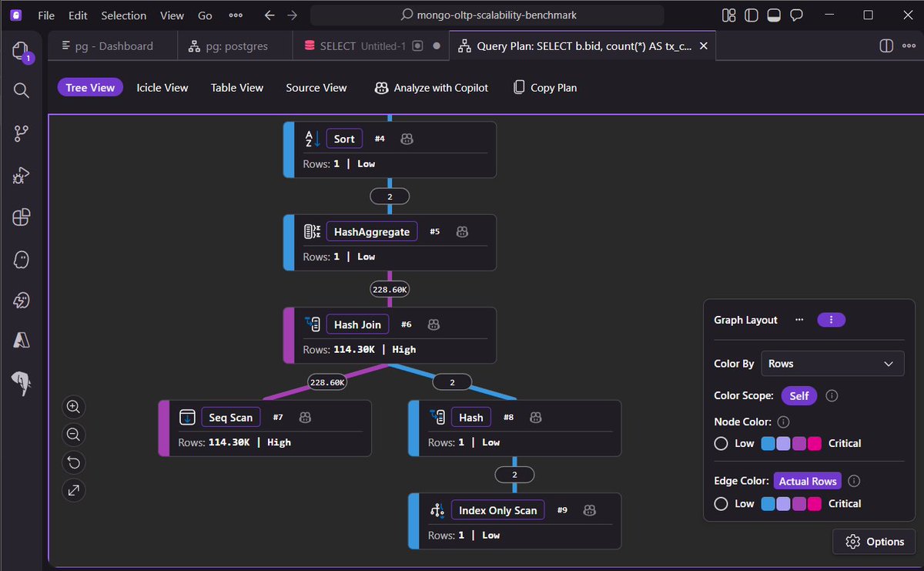Switch to Source View

316,88
